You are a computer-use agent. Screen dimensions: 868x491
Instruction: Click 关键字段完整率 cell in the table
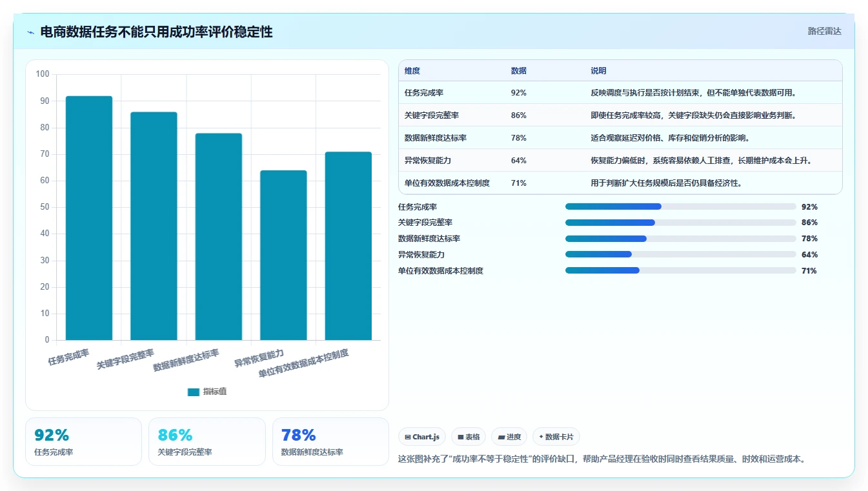coord(432,115)
